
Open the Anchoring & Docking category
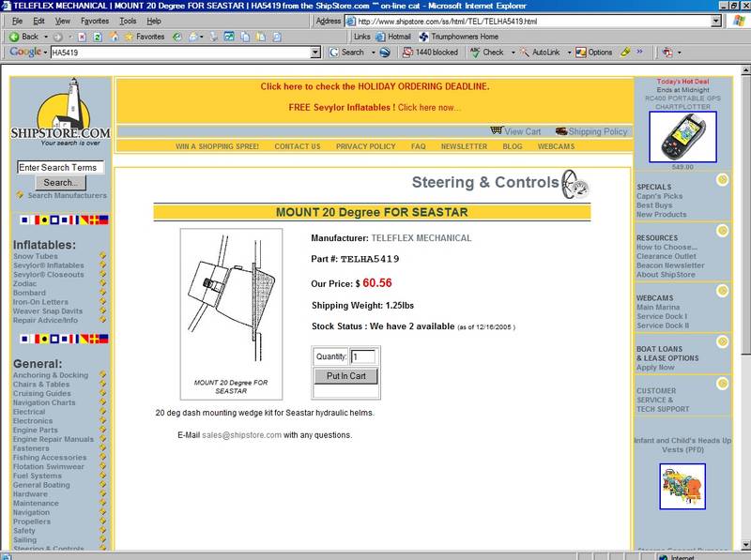click(x=51, y=375)
